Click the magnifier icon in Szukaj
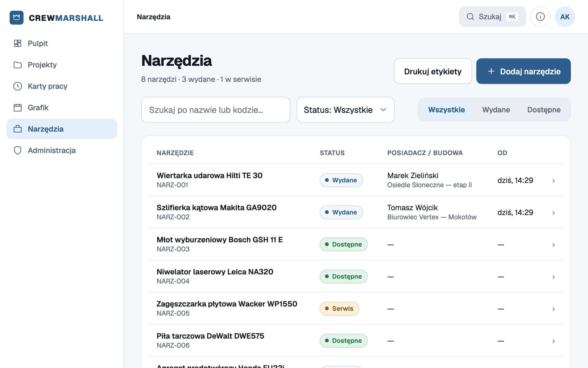588x368 pixels. pyautogui.click(x=470, y=17)
